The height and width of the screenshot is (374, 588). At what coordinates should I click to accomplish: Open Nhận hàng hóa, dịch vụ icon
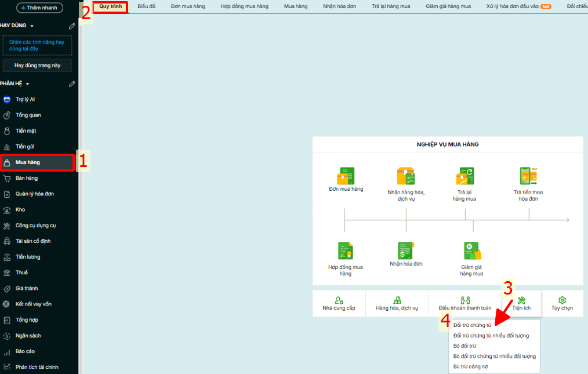[406, 176]
